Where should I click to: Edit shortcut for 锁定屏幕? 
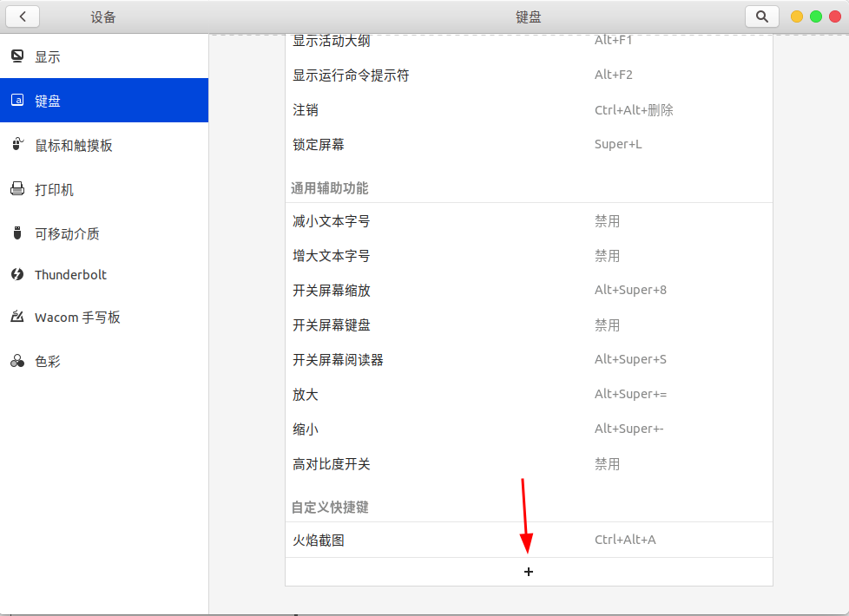pyautogui.click(x=529, y=145)
